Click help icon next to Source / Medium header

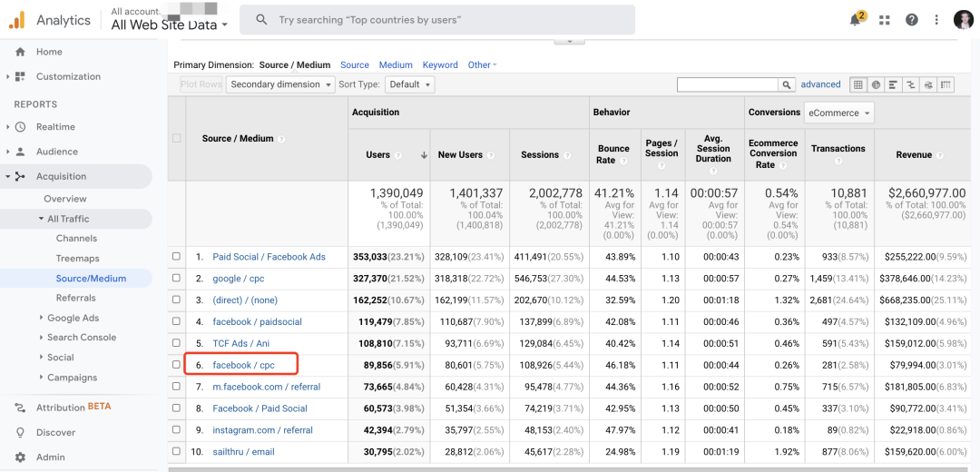[281, 139]
